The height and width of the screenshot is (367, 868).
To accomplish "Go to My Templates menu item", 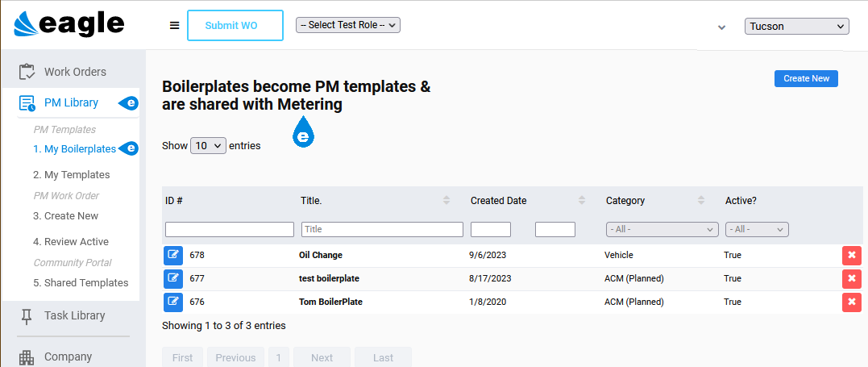I will tap(72, 175).
